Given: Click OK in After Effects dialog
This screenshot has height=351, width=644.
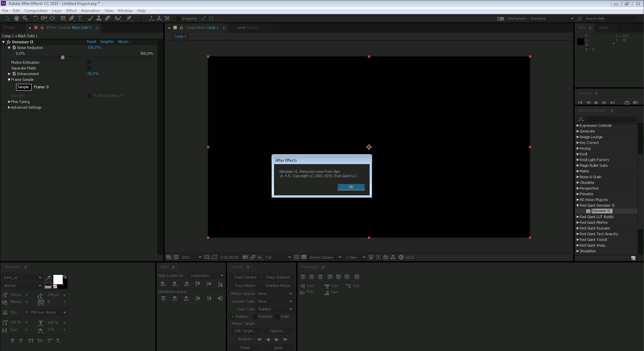Looking at the screenshot, I should tap(351, 187).
